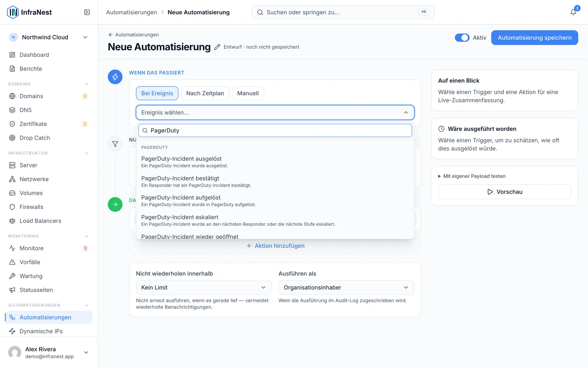
Task: Click the Statusseiten megaphone icon
Action: coord(12,290)
